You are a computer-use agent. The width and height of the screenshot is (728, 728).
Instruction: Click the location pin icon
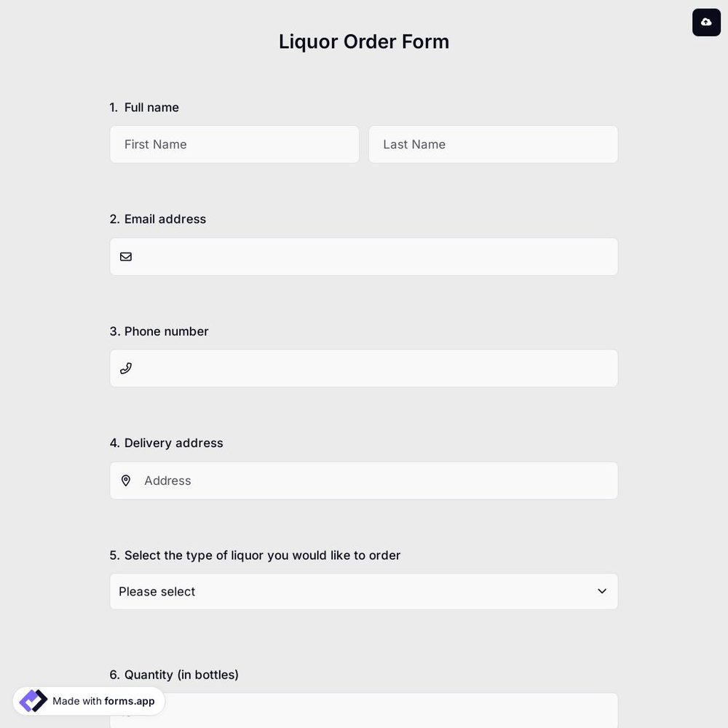click(125, 480)
